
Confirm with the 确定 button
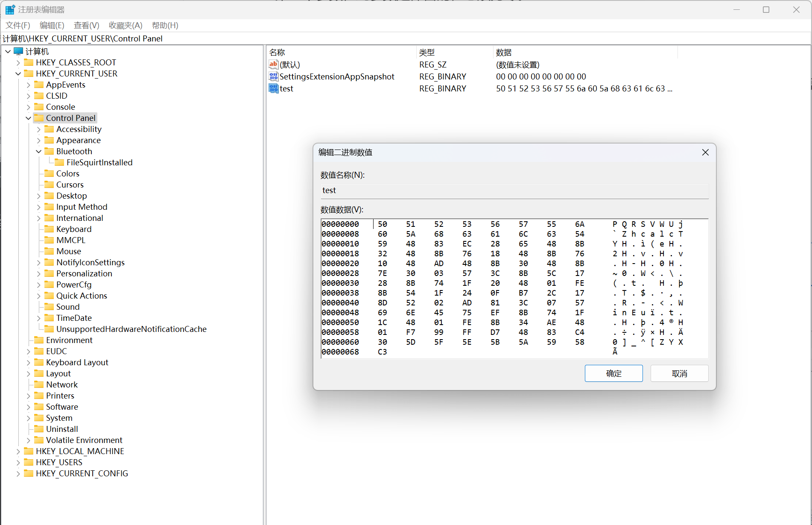[x=613, y=373]
